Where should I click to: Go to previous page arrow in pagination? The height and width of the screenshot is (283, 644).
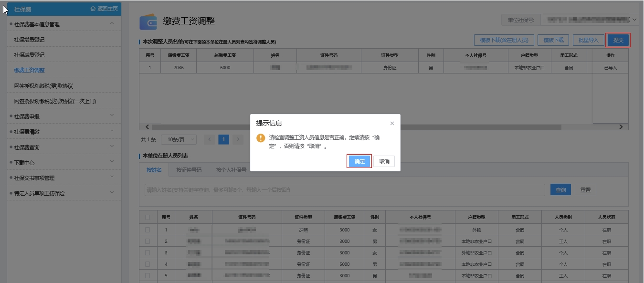209,139
